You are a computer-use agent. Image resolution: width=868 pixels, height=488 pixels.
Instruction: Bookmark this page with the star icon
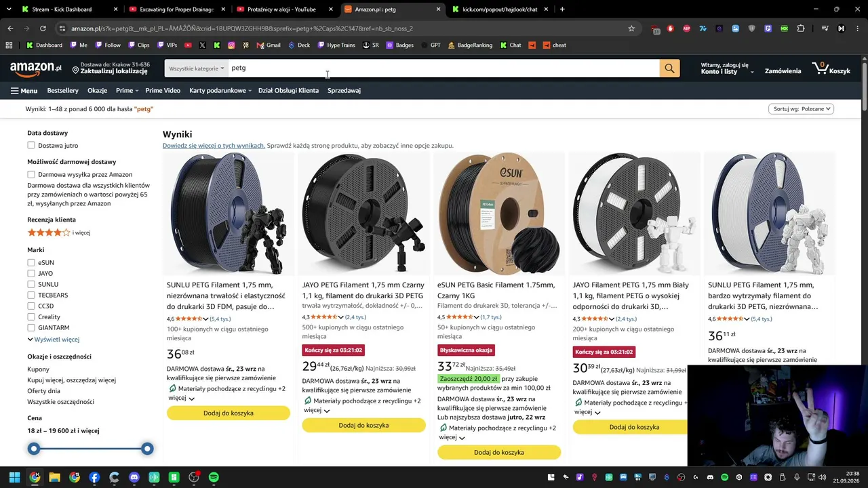tap(631, 28)
